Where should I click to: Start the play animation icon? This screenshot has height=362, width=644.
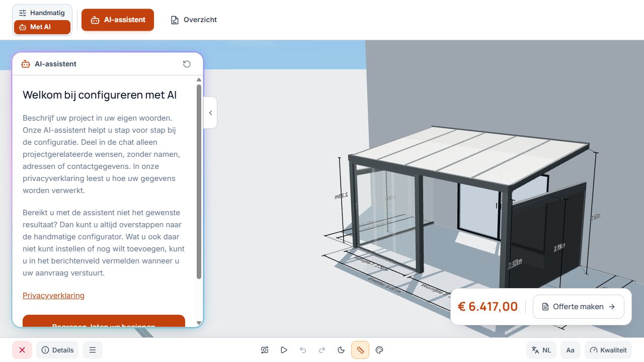click(284, 350)
